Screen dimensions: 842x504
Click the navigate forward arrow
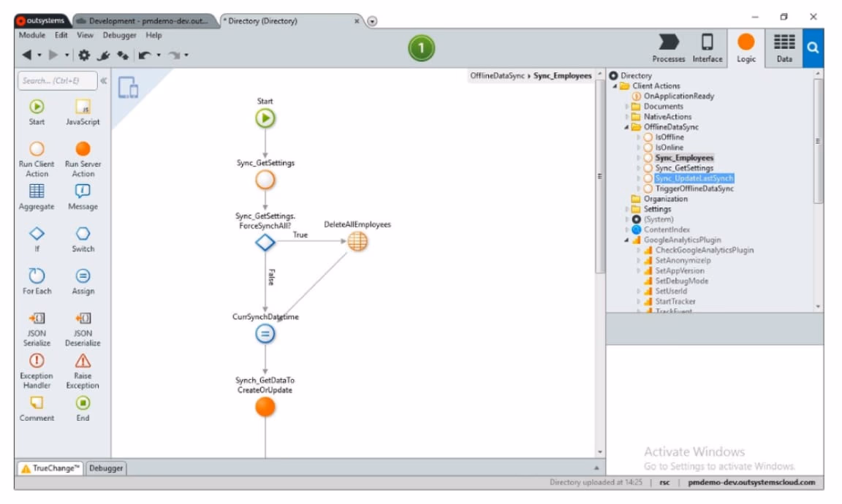pos(53,55)
